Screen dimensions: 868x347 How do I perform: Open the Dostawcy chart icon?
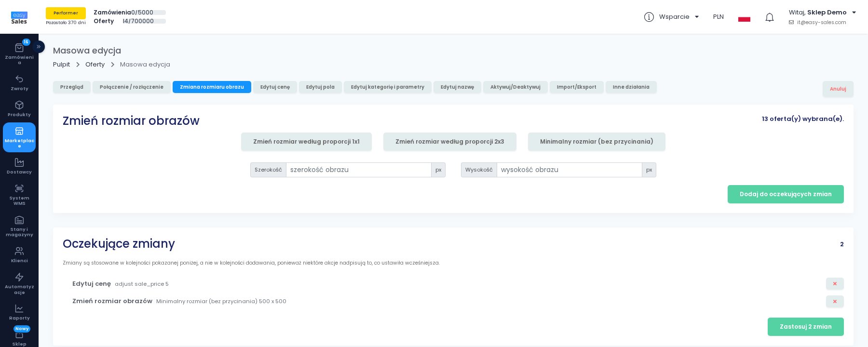[19, 162]
